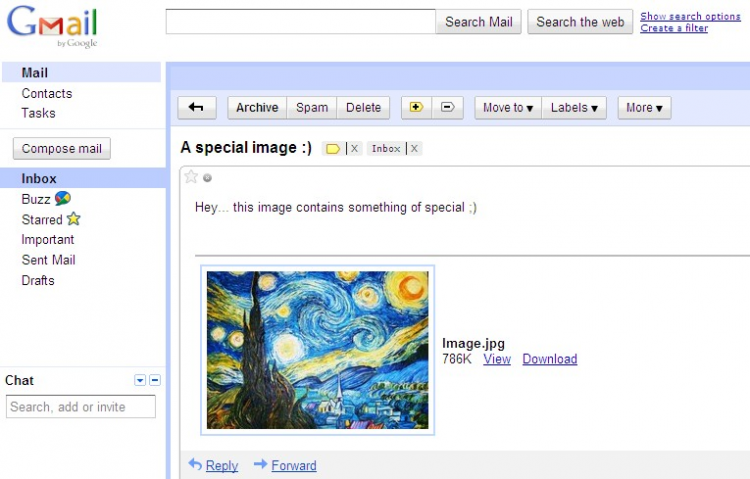
Task: Go to the Inbox folder
Action: (x=83, y=178)
